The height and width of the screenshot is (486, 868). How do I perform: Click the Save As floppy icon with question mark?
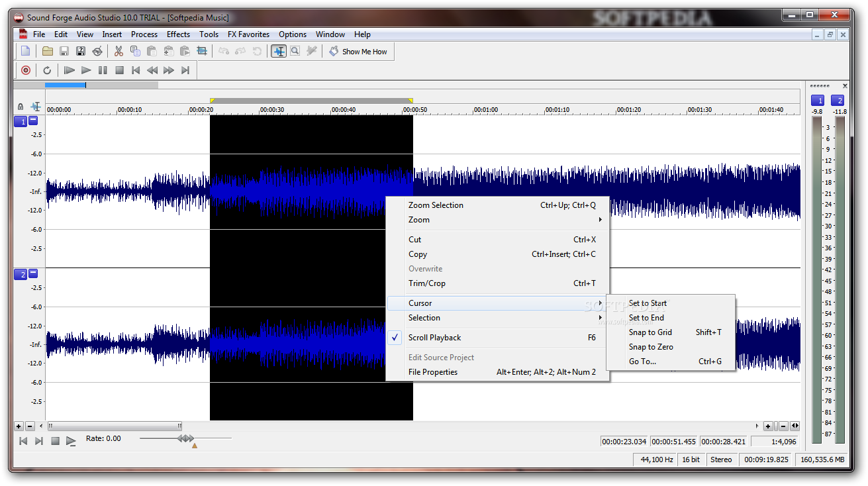(x=80, y=51)
